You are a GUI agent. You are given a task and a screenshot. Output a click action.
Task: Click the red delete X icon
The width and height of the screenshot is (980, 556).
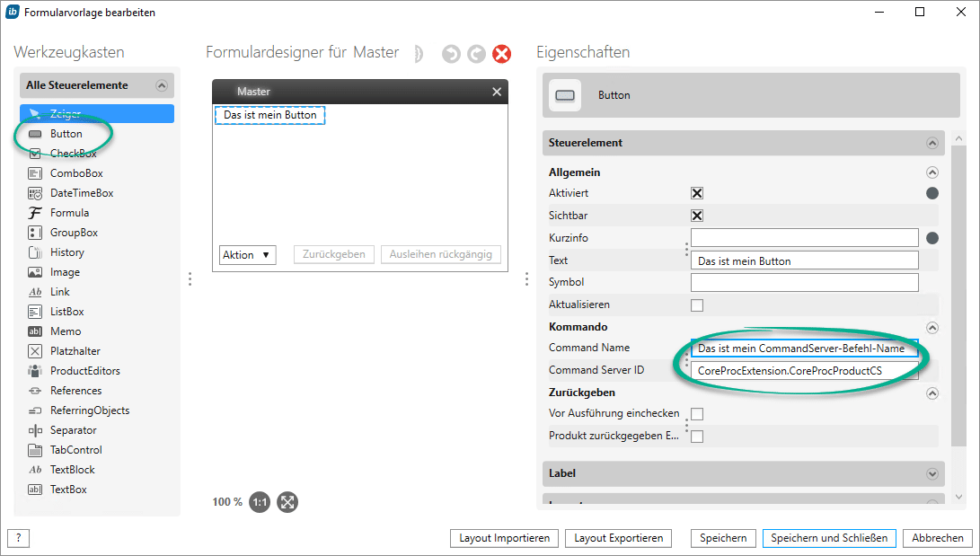tap(502, 54)
